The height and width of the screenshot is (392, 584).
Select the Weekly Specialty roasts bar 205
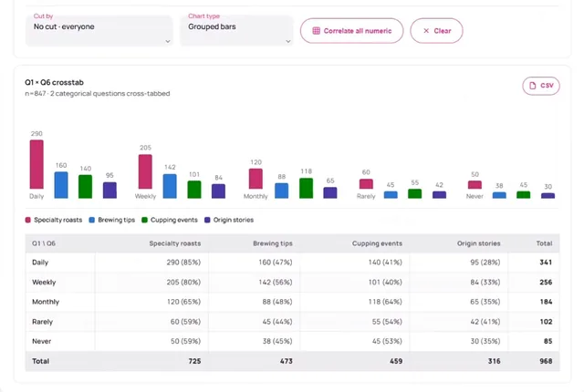[145, 171]
